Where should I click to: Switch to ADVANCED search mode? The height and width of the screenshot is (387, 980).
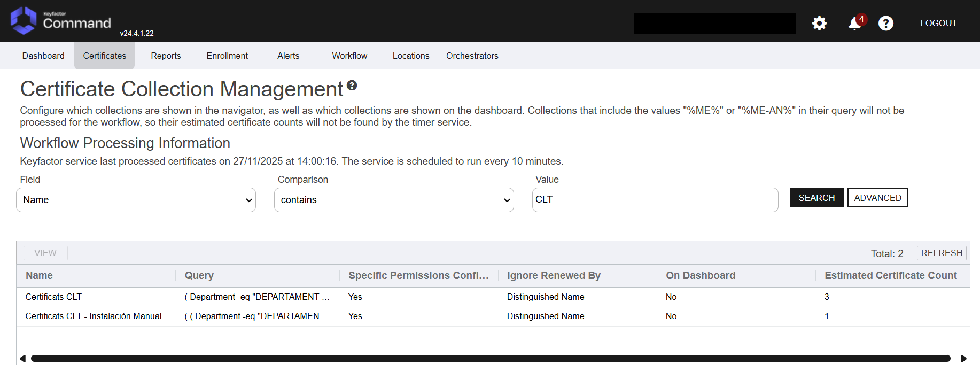pos(877,198)
